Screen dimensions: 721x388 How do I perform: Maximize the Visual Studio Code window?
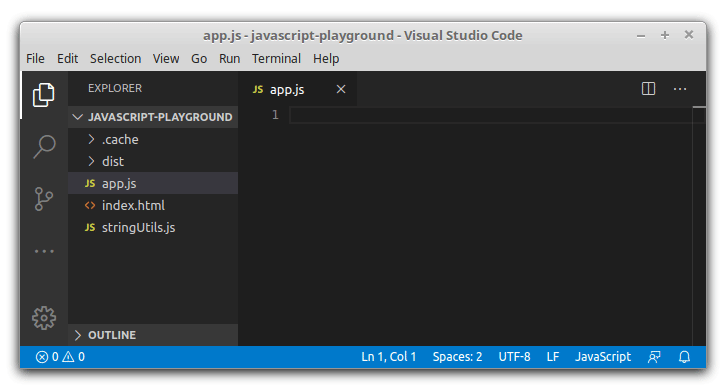point(664,35)
